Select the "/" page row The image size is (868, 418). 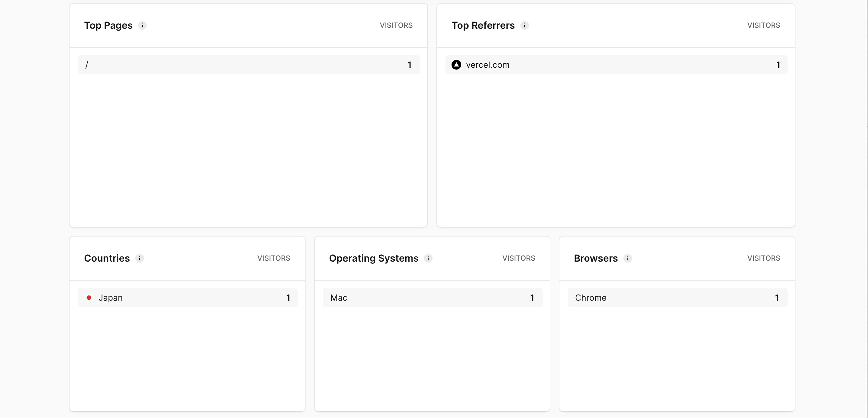pyautogui.click(x=249, y=65)
